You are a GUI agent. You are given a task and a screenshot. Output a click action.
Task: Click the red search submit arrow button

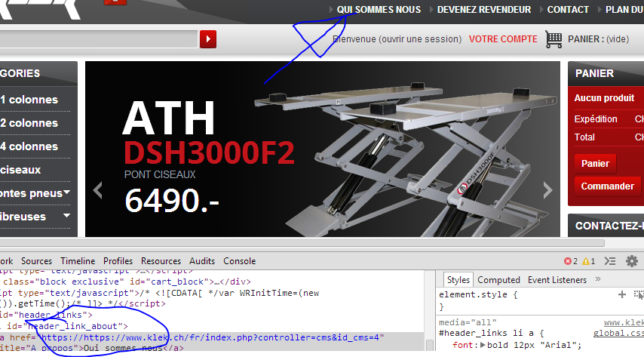coord(208,39)
